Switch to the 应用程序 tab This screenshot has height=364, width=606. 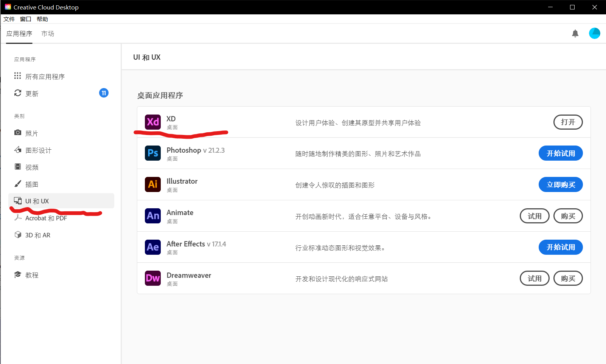pos(19,34)
